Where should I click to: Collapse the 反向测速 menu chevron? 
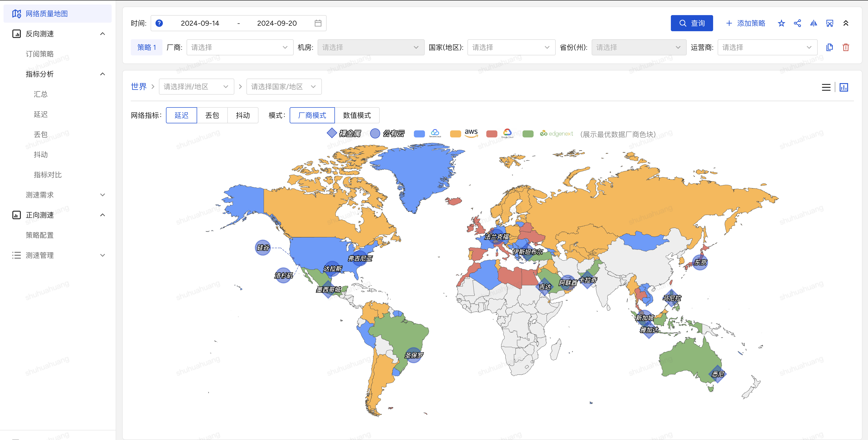coord(102,34)
